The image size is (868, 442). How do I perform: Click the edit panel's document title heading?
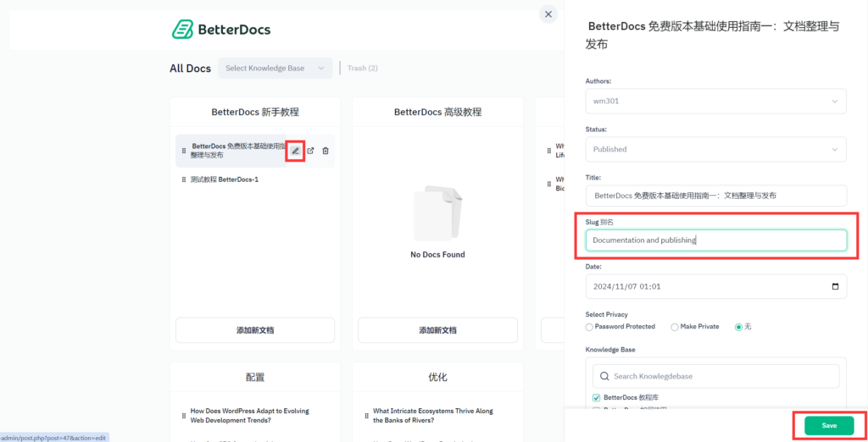click(x=713, y=36)
